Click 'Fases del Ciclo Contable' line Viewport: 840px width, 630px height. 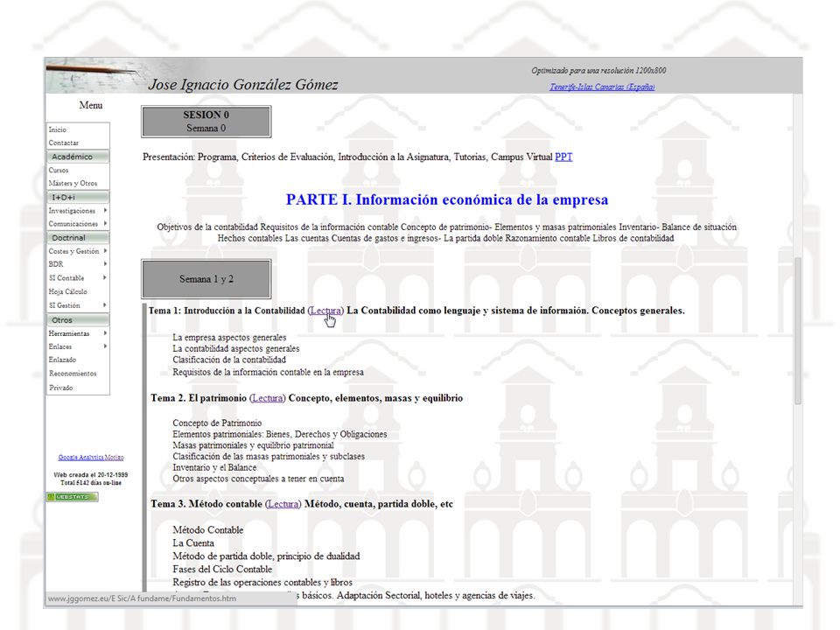click(x=222, y=570)
